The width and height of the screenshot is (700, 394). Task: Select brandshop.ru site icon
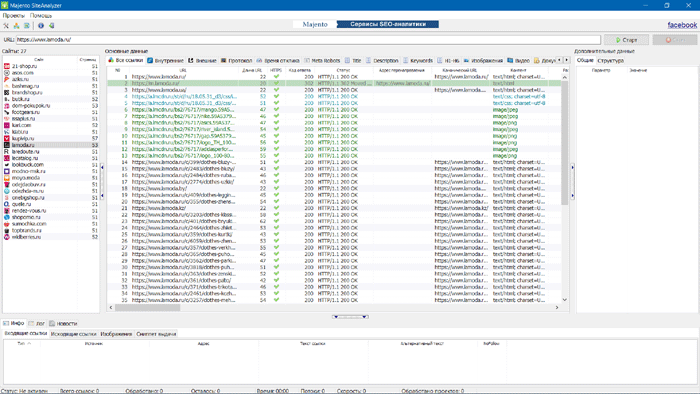point(7,92)
